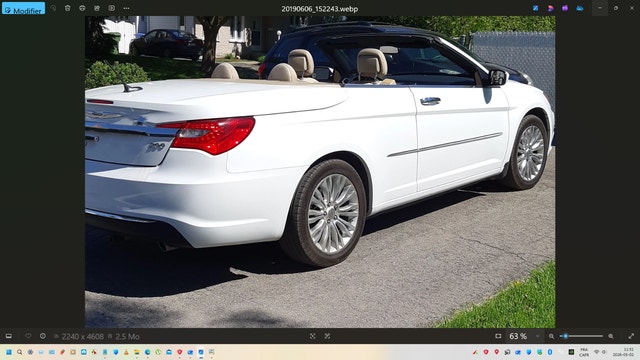Image resolution: width=640 pixels, height=360 pixels.
Task: Open the purple Clipchamp icon in title bar
Action: (565, 8)
